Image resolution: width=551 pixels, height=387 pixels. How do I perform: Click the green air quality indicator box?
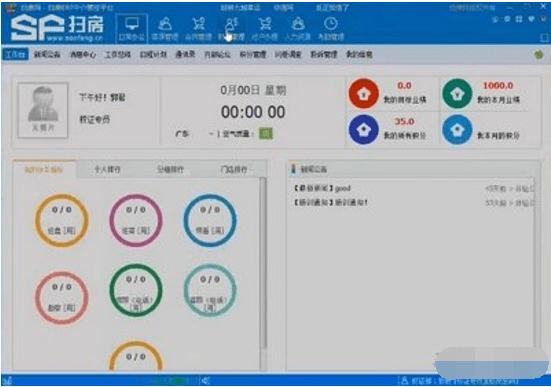[x=266, y=134]
